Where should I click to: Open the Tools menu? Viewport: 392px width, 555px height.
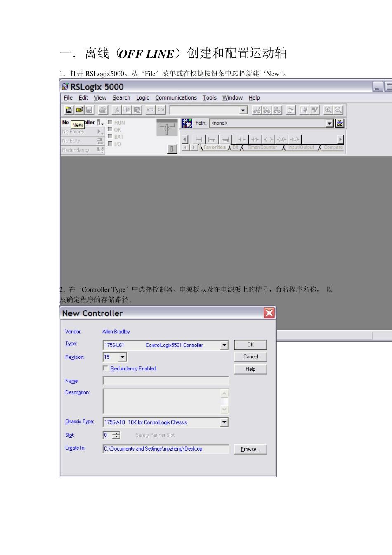coord(210,98)
